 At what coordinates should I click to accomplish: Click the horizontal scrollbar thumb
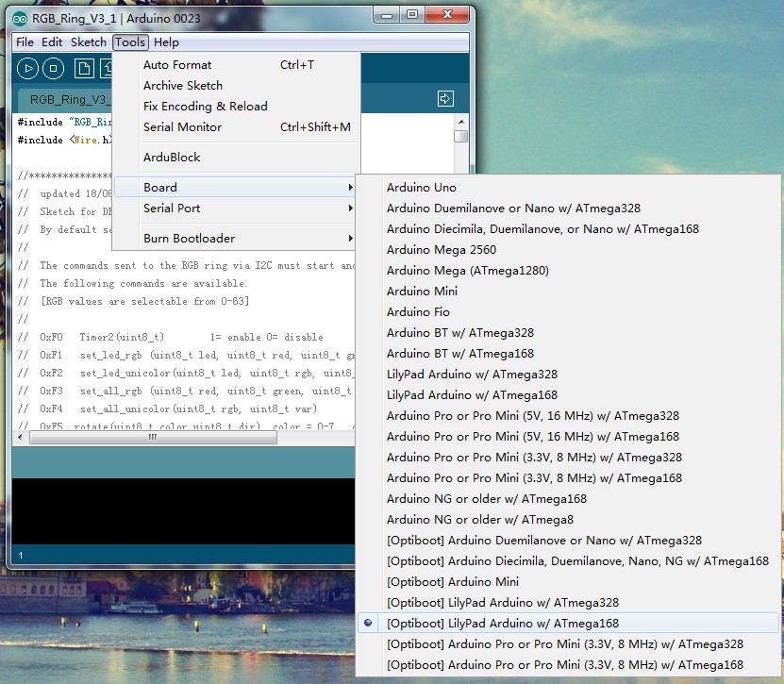click(153, 437)
